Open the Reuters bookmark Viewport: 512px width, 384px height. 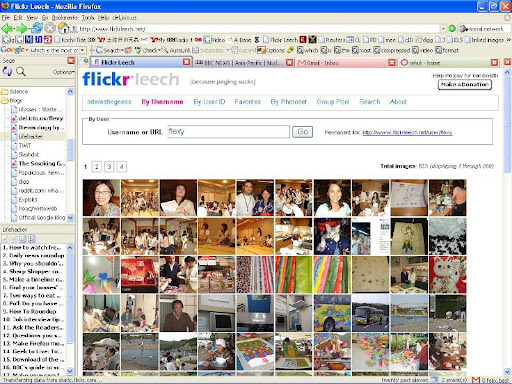[x=332, y=40]
